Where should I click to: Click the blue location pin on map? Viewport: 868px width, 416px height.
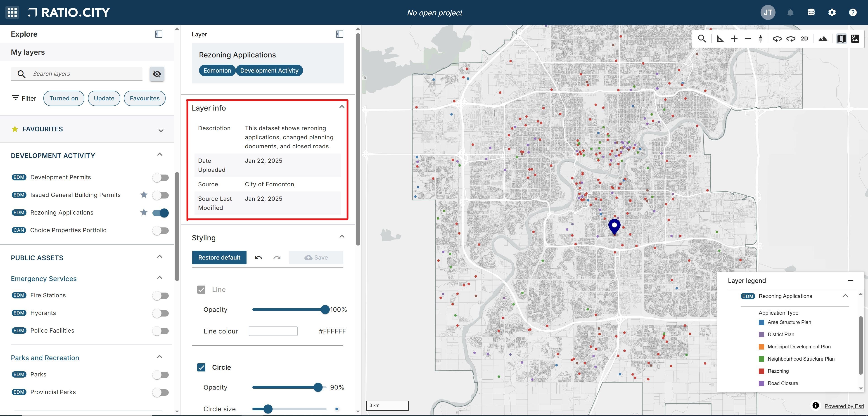point(614,227)
